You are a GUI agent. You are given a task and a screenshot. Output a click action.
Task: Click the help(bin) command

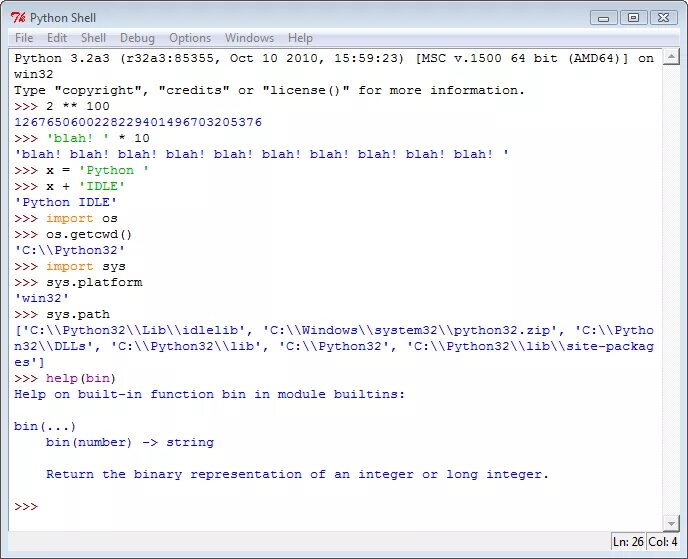[x=65, y=378]
